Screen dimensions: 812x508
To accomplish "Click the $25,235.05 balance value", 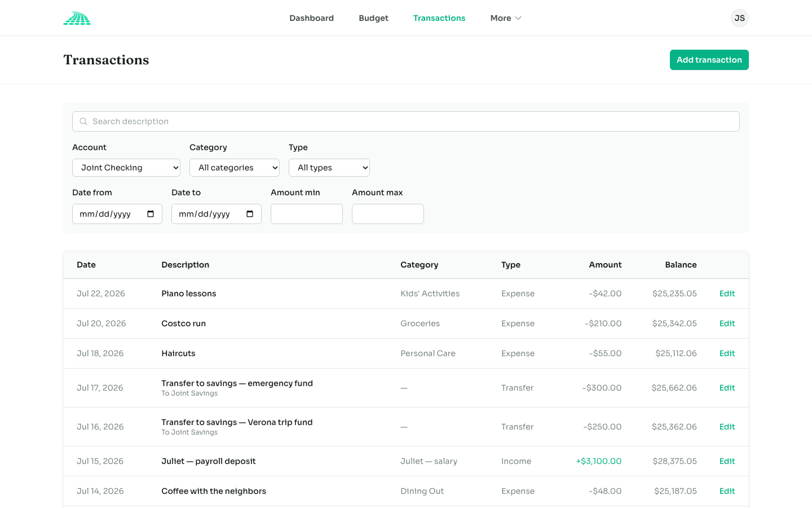I will coord(674,294).
